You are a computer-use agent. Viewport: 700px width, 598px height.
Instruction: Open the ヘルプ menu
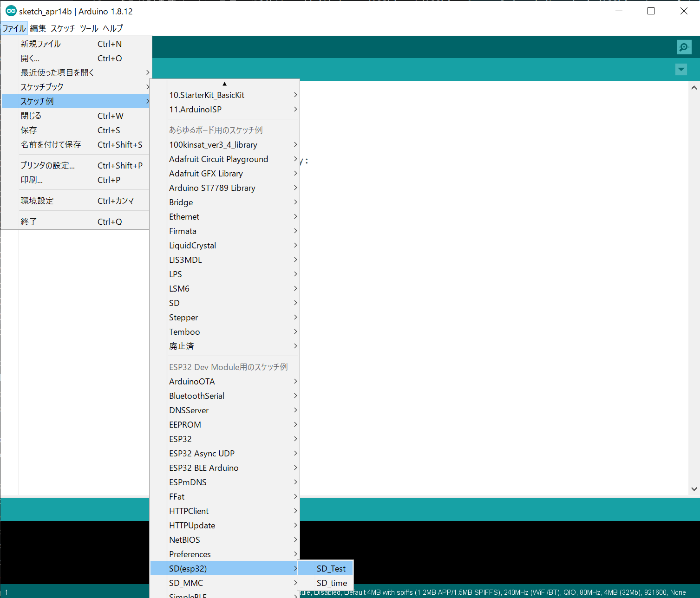113,28
